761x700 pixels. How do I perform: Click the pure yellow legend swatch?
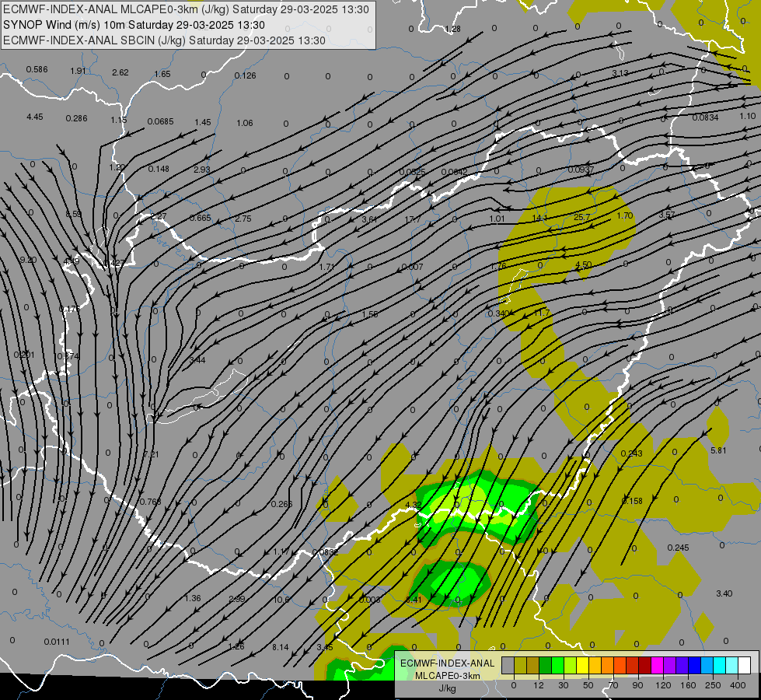[583, 666]
